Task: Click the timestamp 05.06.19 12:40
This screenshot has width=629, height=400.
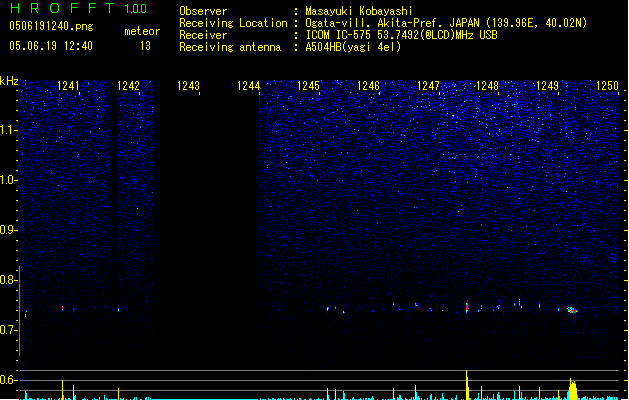Action: tap(51, 46)
